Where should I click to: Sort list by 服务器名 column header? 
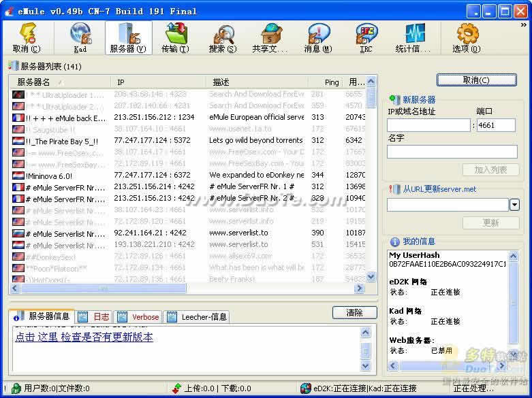[61, 82]
